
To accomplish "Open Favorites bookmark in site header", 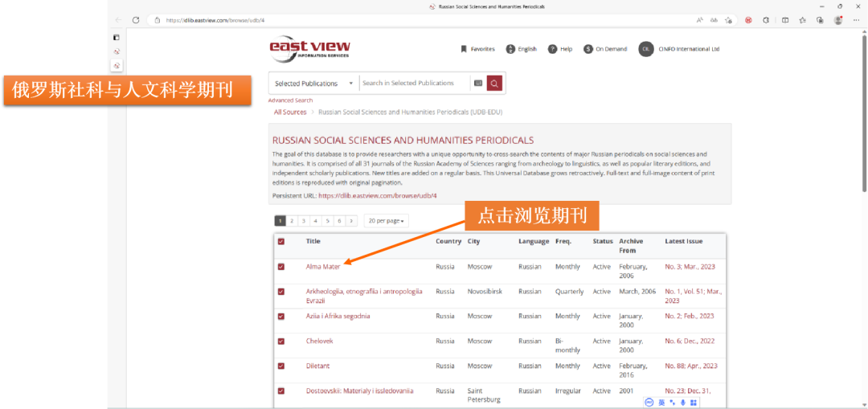I will [477, 49].
